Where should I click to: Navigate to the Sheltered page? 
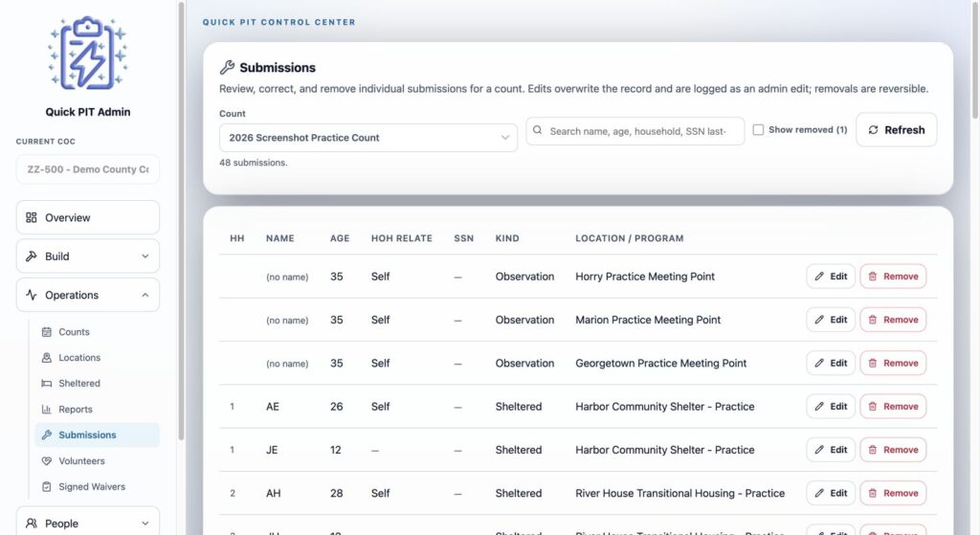(97, 383)
